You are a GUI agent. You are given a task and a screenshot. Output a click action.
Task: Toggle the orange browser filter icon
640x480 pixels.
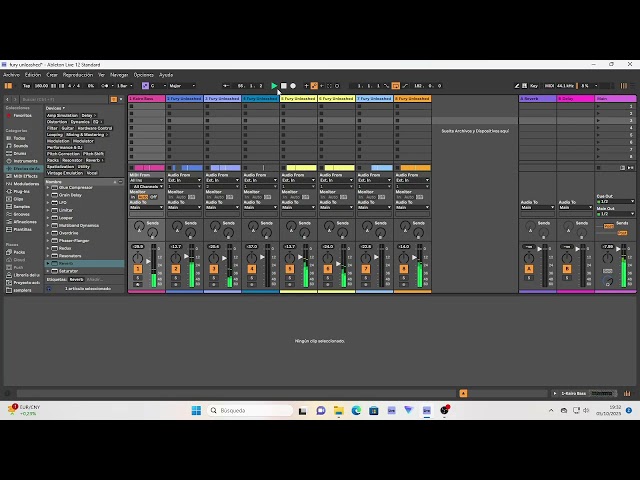click(113, 99)
